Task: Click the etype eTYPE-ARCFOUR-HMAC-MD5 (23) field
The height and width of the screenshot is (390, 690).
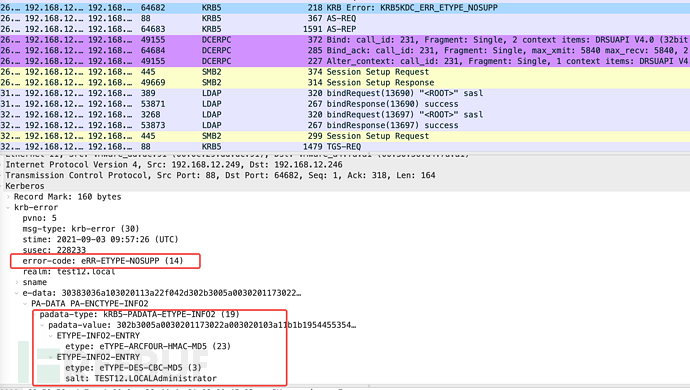Action: (148, 346)
